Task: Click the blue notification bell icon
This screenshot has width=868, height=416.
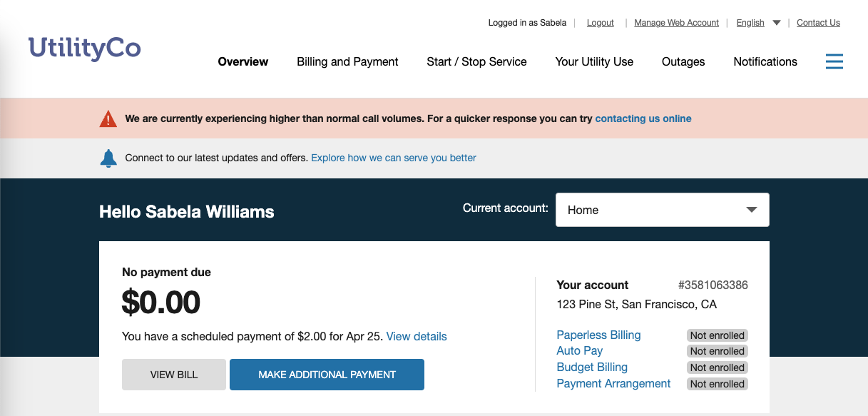Action: pyautogui.click(x=108, y=158)
